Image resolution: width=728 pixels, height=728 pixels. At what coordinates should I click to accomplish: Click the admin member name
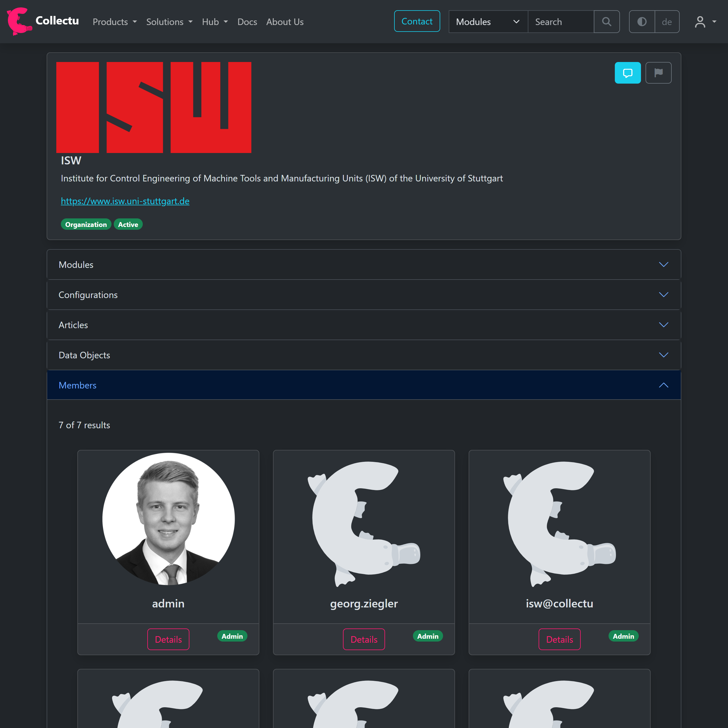[x=168, y=603]
